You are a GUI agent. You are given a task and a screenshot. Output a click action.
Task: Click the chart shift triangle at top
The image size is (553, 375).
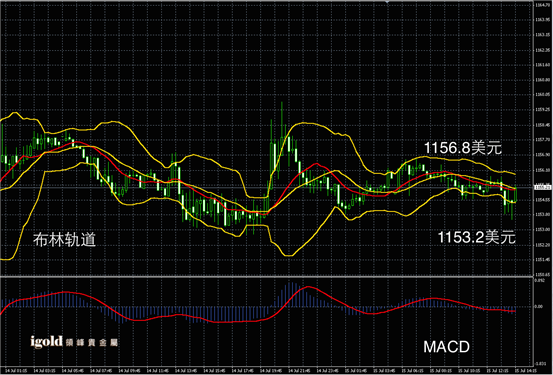tap(387, 2)
